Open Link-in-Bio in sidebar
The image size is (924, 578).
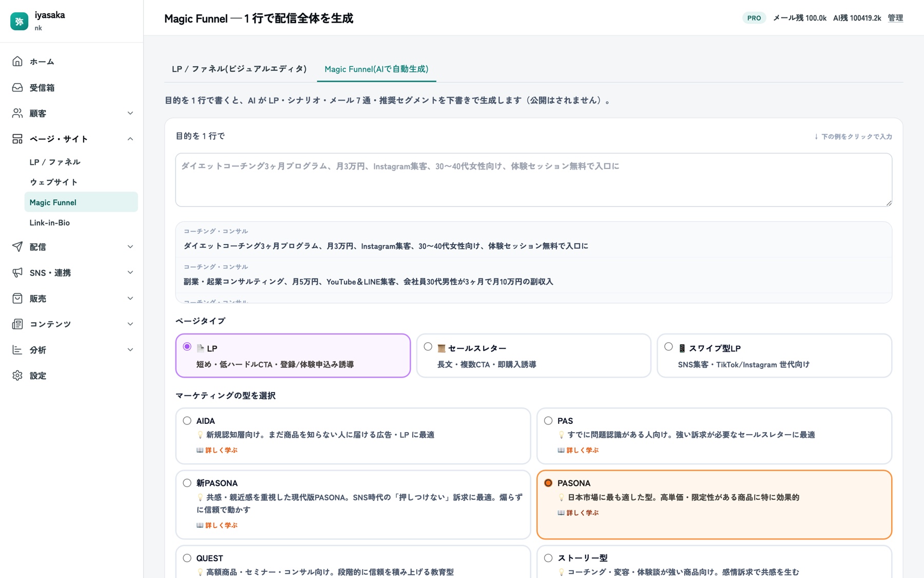(x=81, y=222)
